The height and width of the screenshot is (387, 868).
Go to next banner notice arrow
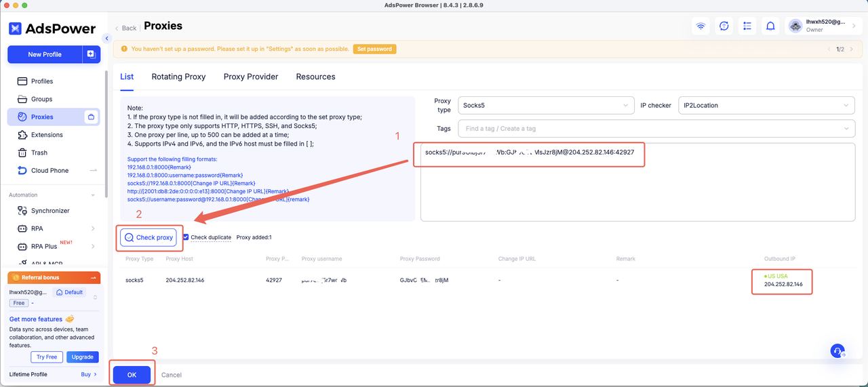pos(852,49)
